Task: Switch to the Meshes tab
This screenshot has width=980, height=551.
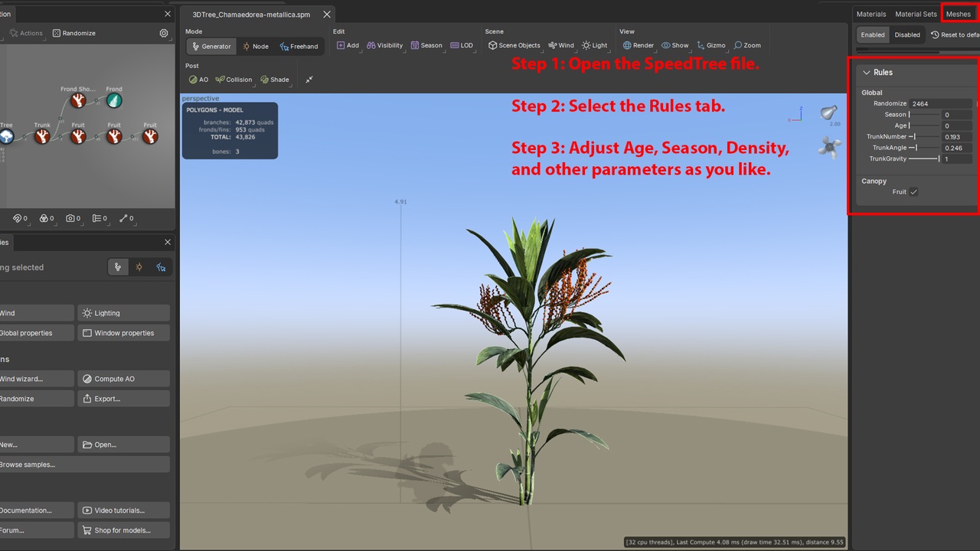Action: tap(959, 14)
